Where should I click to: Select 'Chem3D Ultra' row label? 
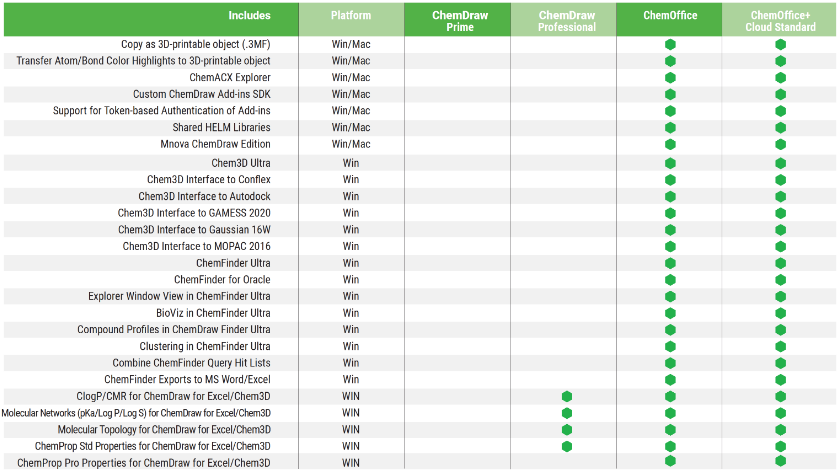241,163
